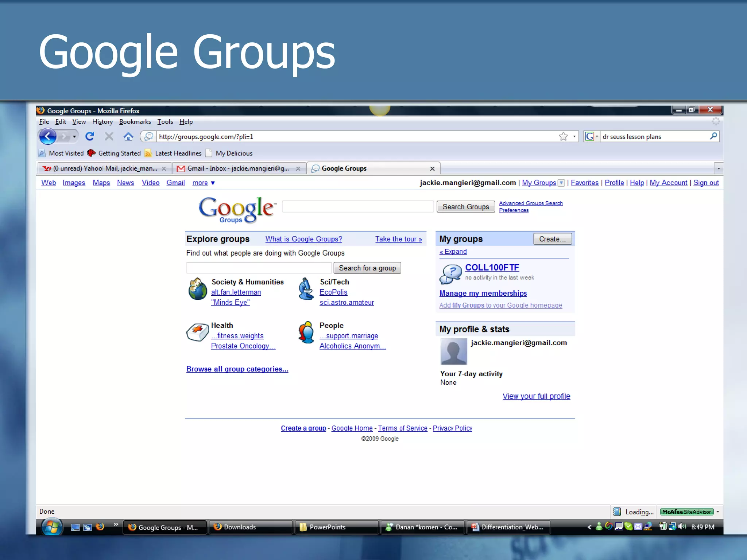Open View your full profile link
The width and height of the screenshot is (747, 560).
click(536, 396)
